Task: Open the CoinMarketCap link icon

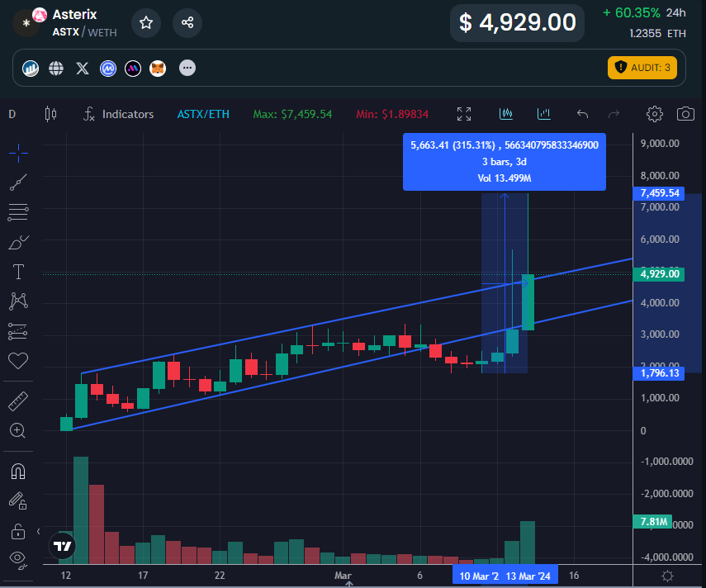Action: pyautogui.click(x=108, y=69)
